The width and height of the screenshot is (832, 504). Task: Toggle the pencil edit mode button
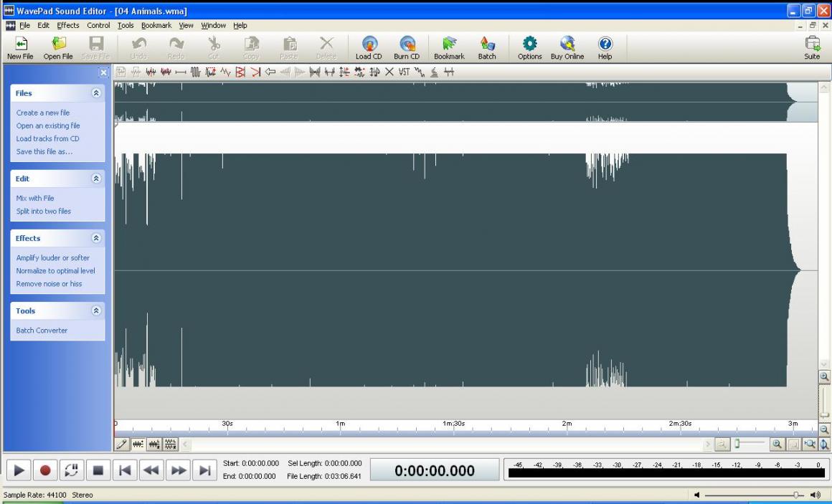pos(122,444)
